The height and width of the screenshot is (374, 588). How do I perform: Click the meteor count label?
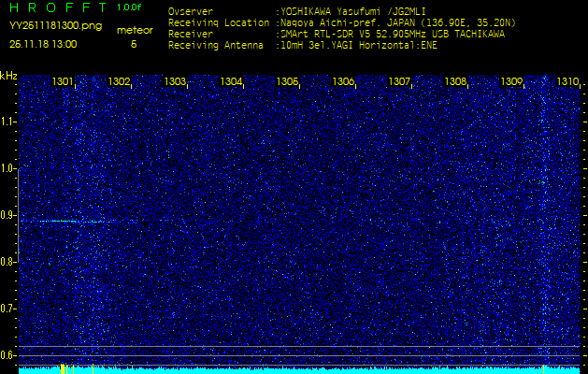[x=134, y=30]
